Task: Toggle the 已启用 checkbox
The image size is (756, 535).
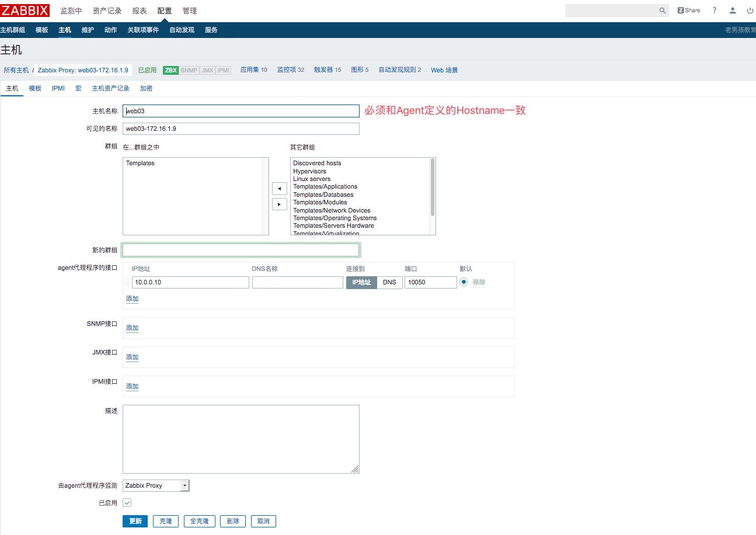Action: [x=127, y=503]
